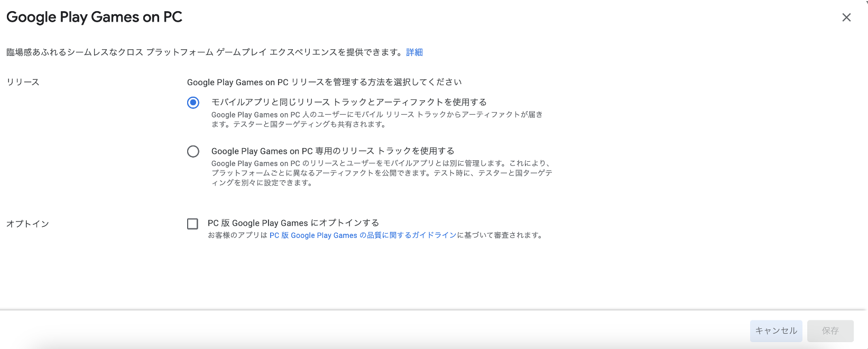Click the description under the mobile release track option
The image size is (868, 349).
(376, 120)
